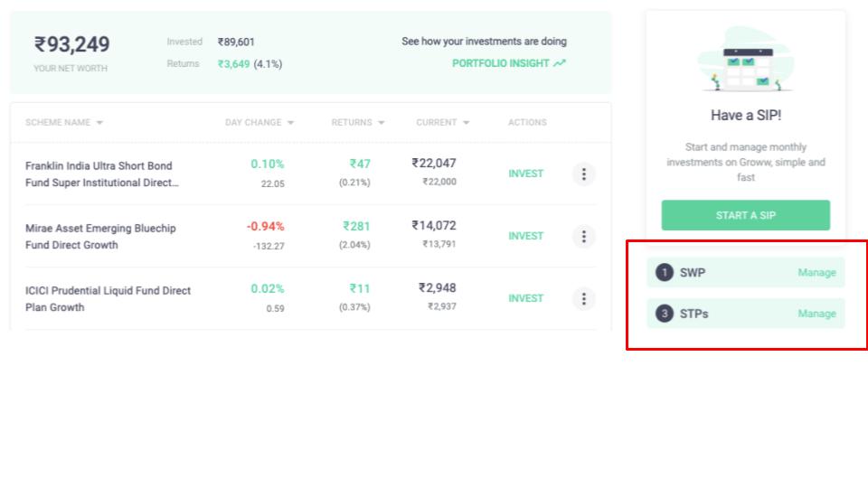868x488 pixels.
Task: Open three-dot menu for Mirae Asset fund
Action: click(583, 237)
